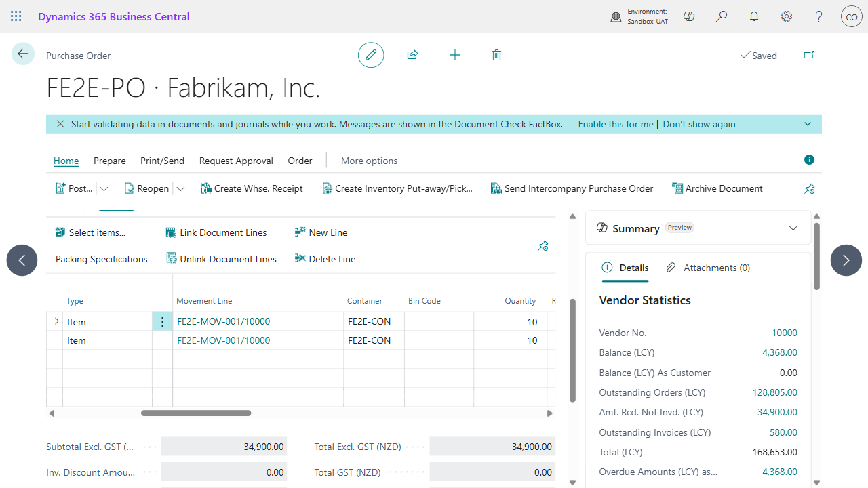The width and height of the screenshot is (868, 488).
Task: Open the Prepare tab
Action: tap(110, 161)
